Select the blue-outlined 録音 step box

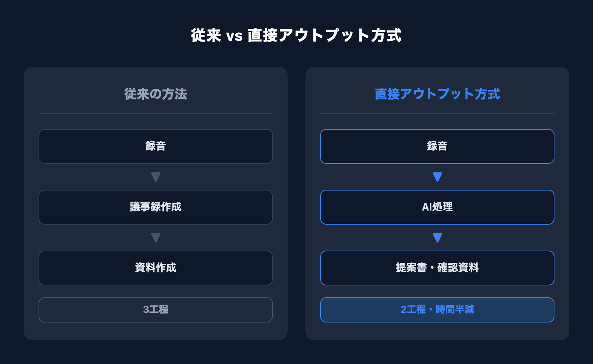(437, 146)
